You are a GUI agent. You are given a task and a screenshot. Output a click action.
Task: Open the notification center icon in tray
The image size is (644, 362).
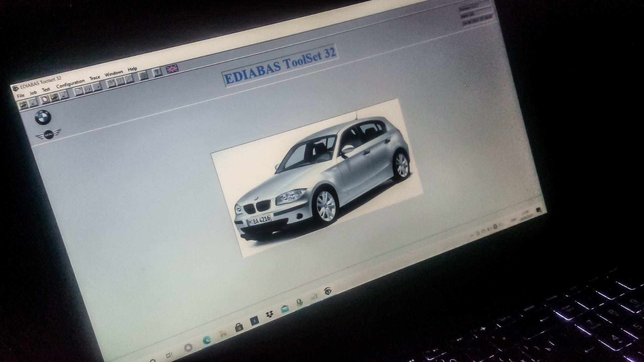tap(539, 210)
